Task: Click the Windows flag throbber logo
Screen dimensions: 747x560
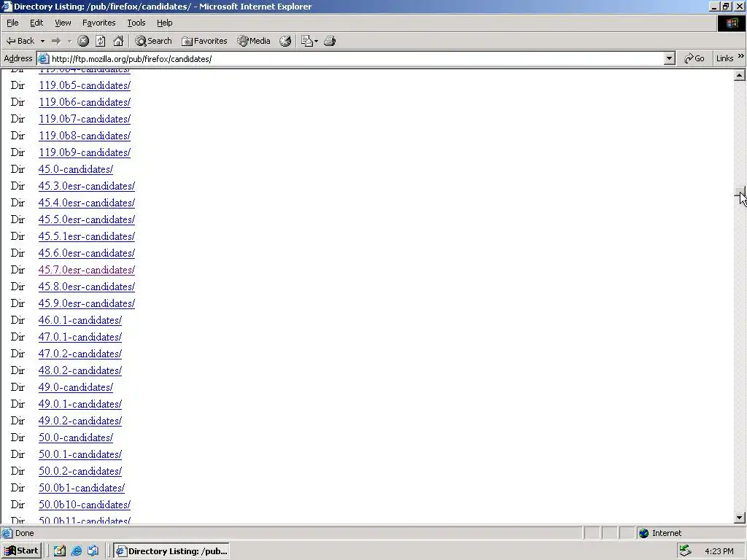Action: [x=731, y=23]
